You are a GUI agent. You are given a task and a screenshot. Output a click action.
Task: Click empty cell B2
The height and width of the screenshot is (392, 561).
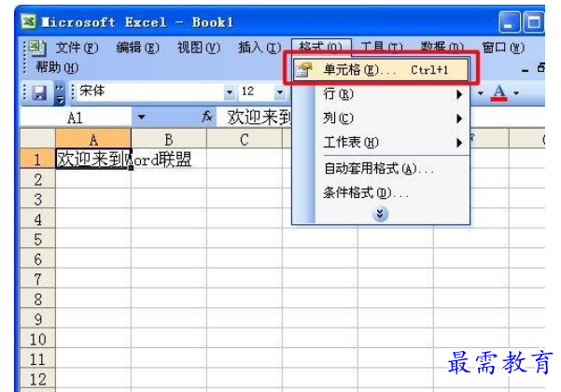169,179
